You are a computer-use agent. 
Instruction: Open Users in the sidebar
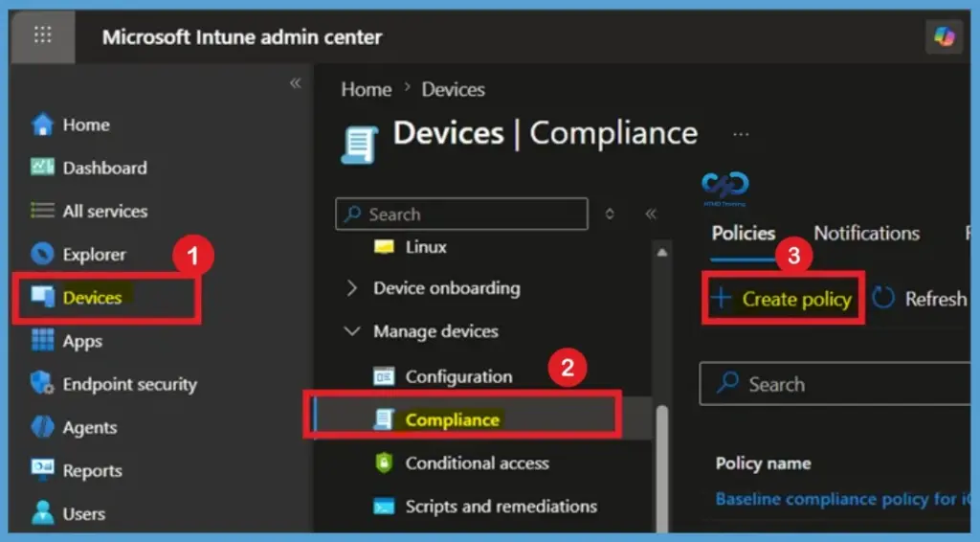84,514
